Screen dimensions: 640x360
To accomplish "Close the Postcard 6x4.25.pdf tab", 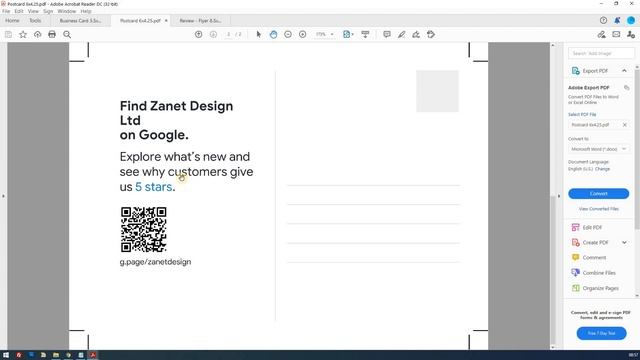I will pyautogui.click(x=166, y=20).
